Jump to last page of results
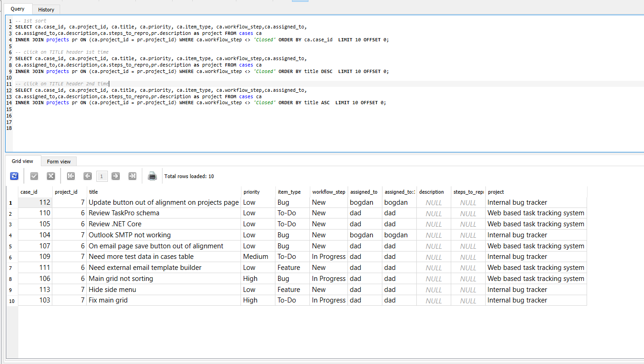This screenshot has width=644, height=364. click(x=132, y=176)
